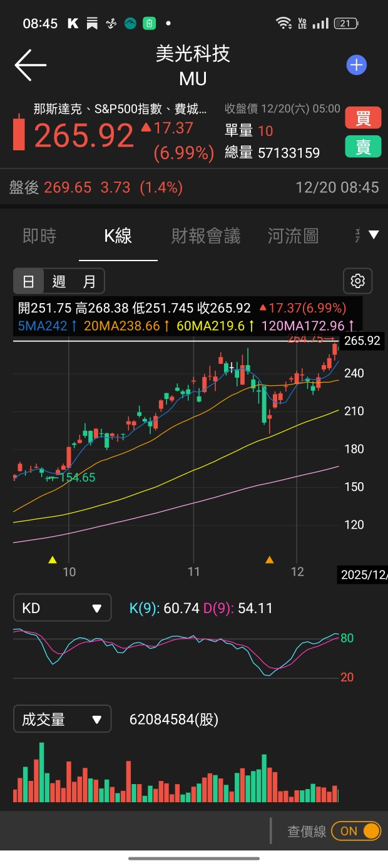This screenshot has height=868, width=388.
Task: Switch to the 財報會議 tab
Action: tap(206, 235)
